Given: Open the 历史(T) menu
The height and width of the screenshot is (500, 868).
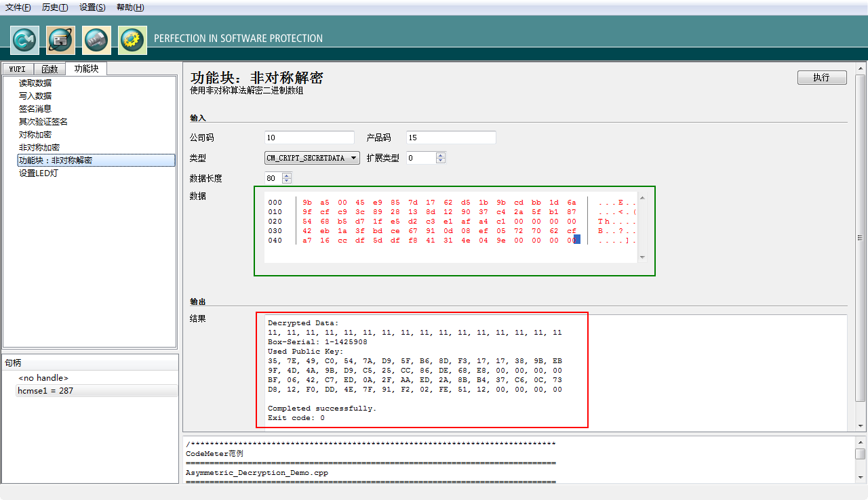Looking at the screenshot, I should point(55,7).
